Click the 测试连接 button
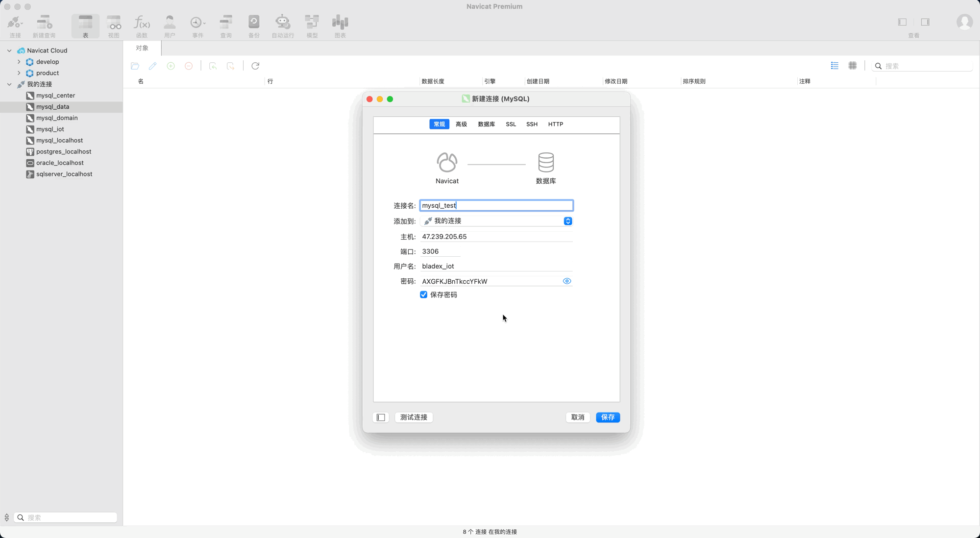 click(x=414, y=417)
